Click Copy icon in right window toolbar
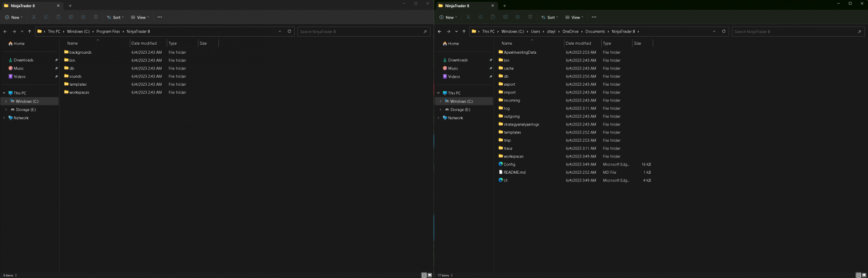Image resolution: width=868 pixels, height=278 pixels. tap(481, 17)
